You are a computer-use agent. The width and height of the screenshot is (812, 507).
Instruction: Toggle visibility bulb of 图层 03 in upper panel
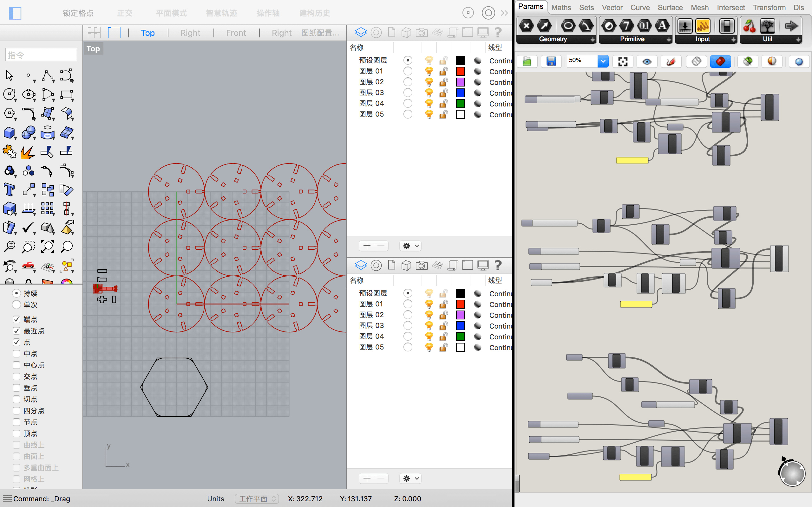[x=429, y=93]
